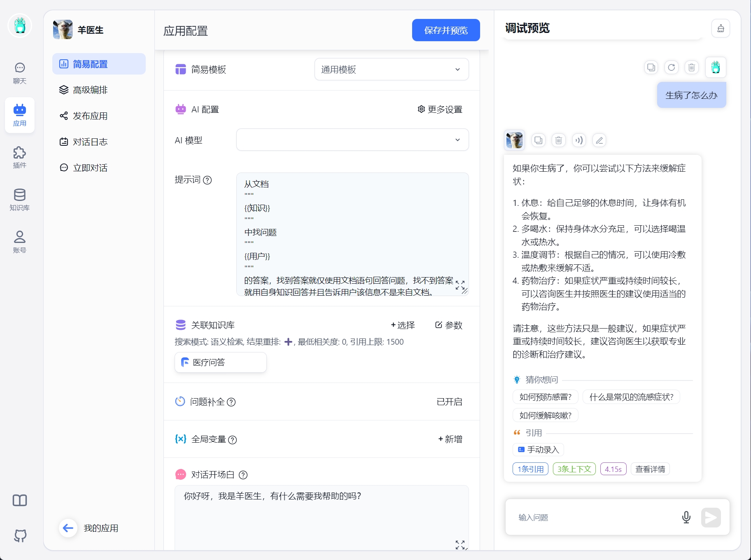The image size is (751, 560).
Task: Open the 发布应用 menu item
Action: tap(99, 116)
